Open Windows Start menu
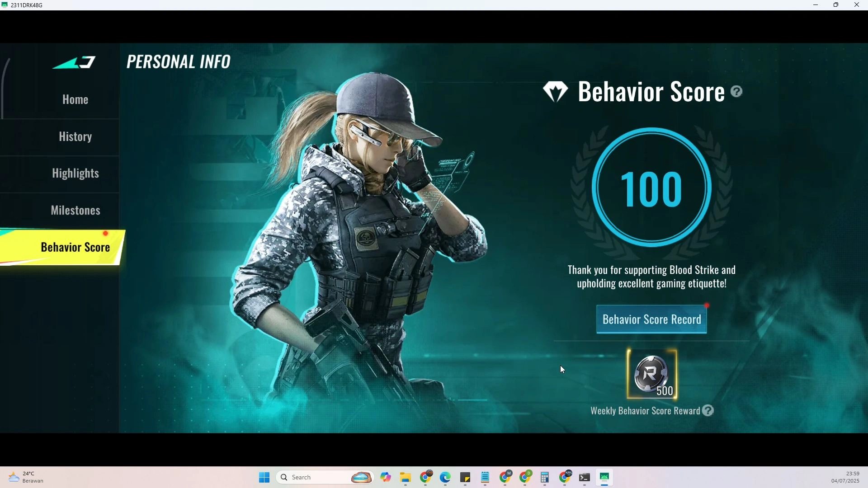Screen dimensions: 868x488 click(264, 477)
